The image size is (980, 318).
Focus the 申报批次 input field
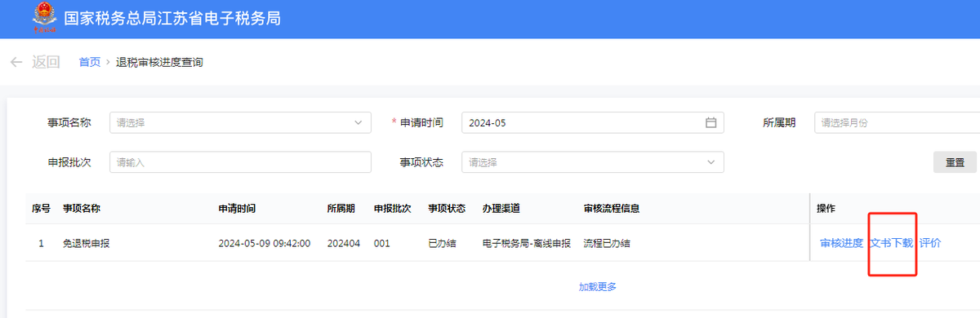click(240, 162)
